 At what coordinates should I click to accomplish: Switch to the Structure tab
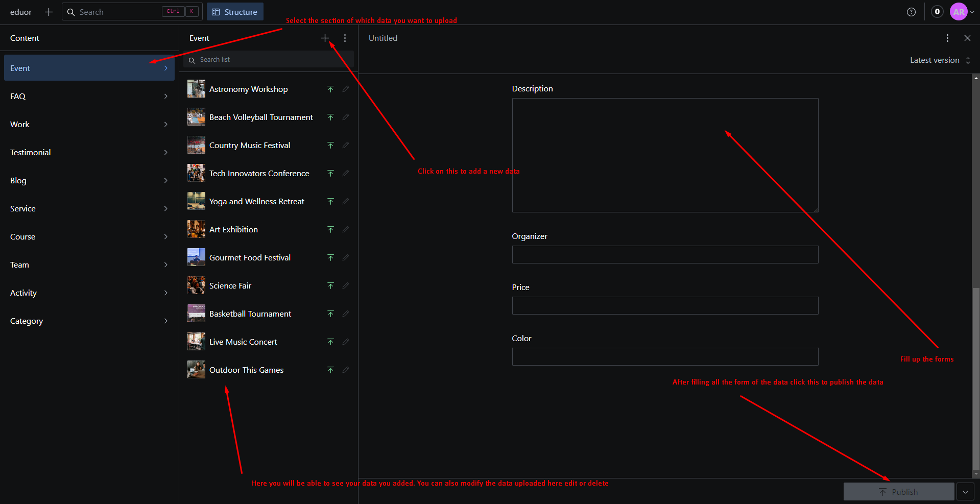[235, 12]
